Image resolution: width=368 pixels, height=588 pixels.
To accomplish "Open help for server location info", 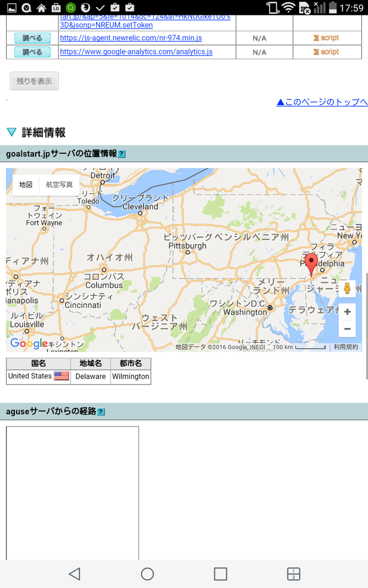I will [122, 154].
